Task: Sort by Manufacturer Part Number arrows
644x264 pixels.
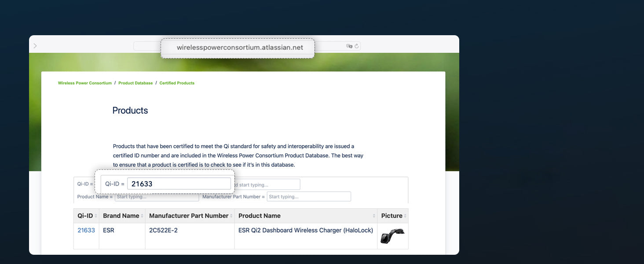Action: pos(231,216)
